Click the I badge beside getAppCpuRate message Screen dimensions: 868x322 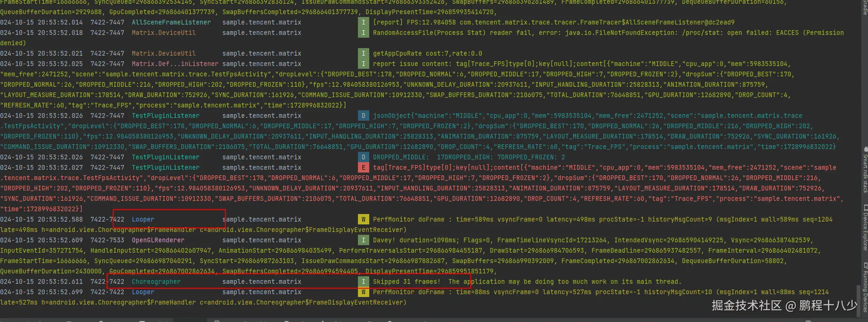point(363,53)
